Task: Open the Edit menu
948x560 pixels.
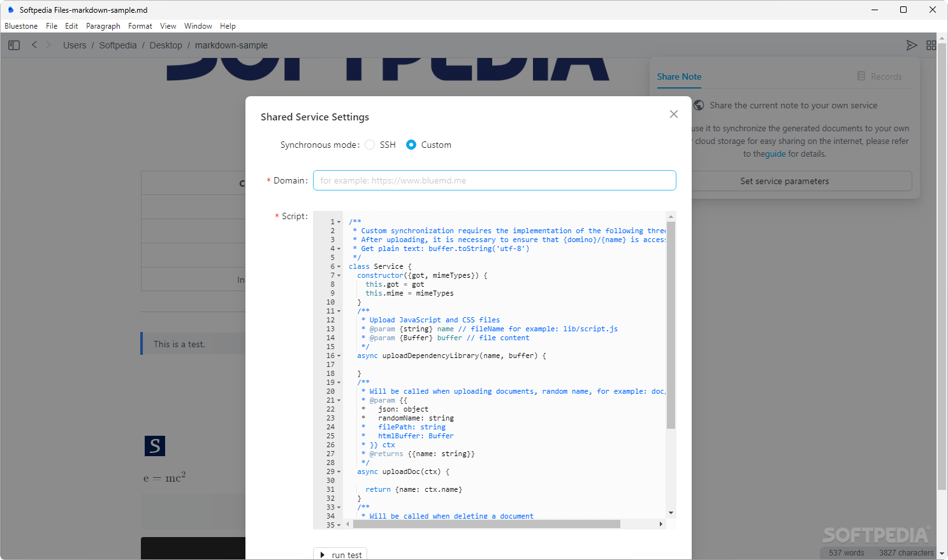Action: click(71, 26)
